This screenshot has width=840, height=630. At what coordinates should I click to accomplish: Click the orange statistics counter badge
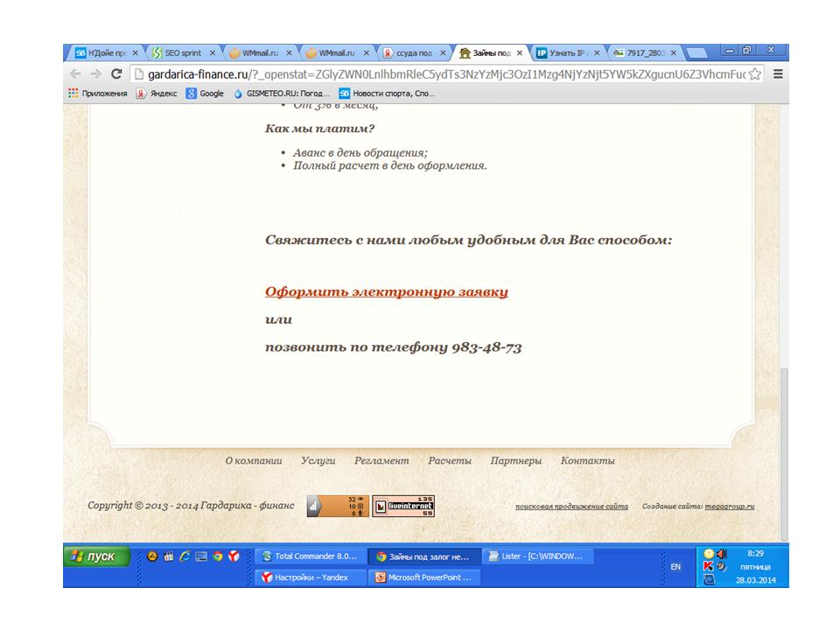coord(338,507)
